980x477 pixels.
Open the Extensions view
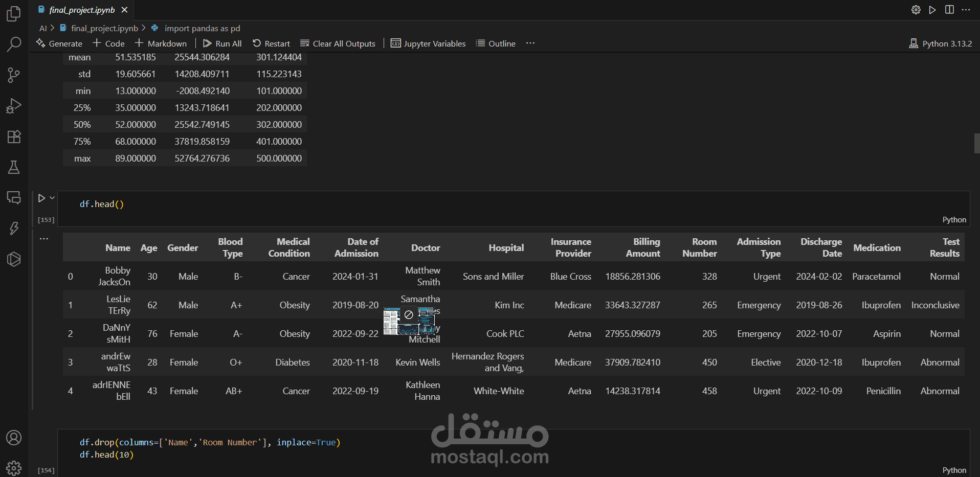[x=14, y=137]
